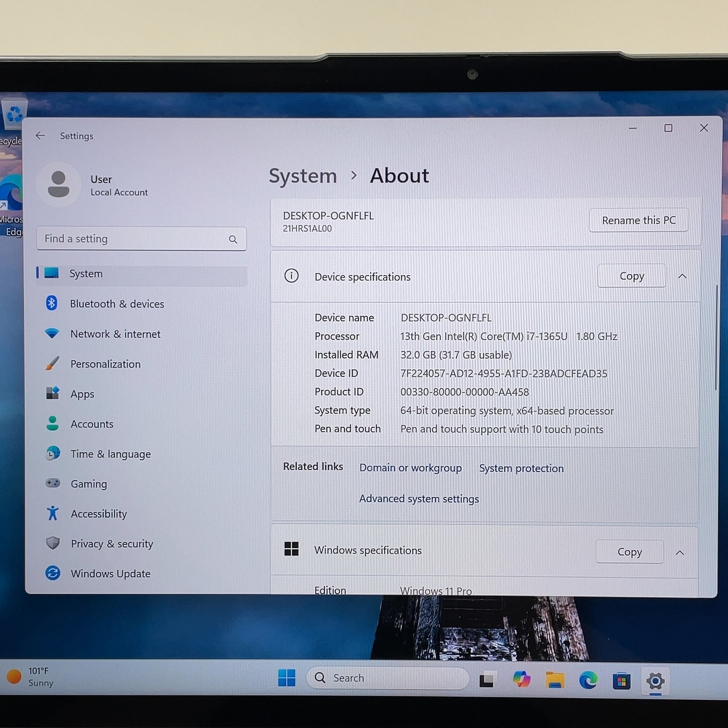Open Apps settings

(x=141, y=394)
